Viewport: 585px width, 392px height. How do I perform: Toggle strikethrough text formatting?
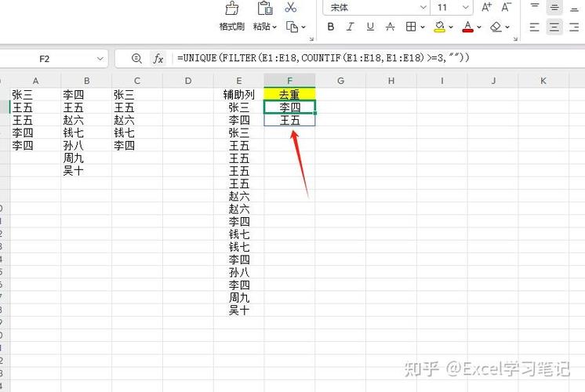tap(391, 27)
